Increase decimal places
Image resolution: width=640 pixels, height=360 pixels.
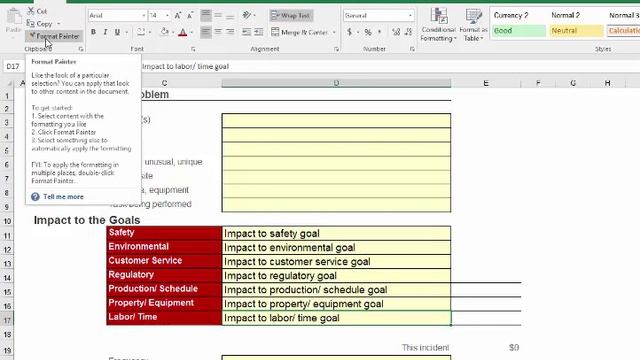pyautogui.click(x=396, y=32)
